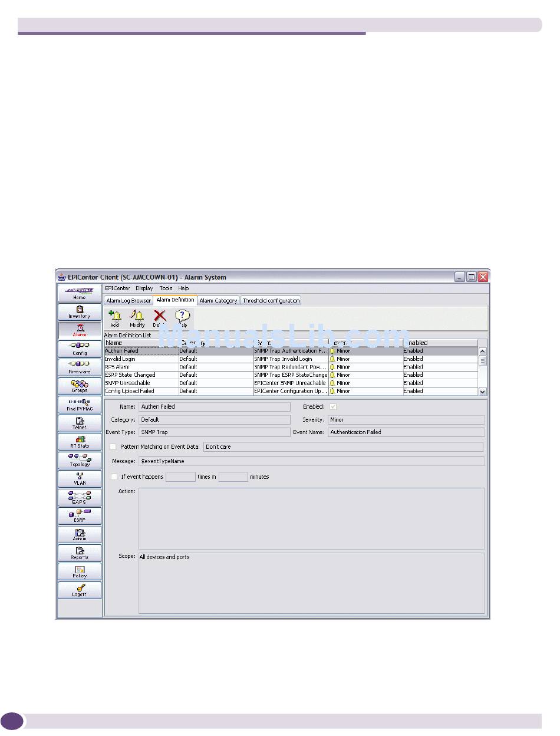
Task: Open the Inventory module
Action: pyautogui.click(x=80, y=312)
